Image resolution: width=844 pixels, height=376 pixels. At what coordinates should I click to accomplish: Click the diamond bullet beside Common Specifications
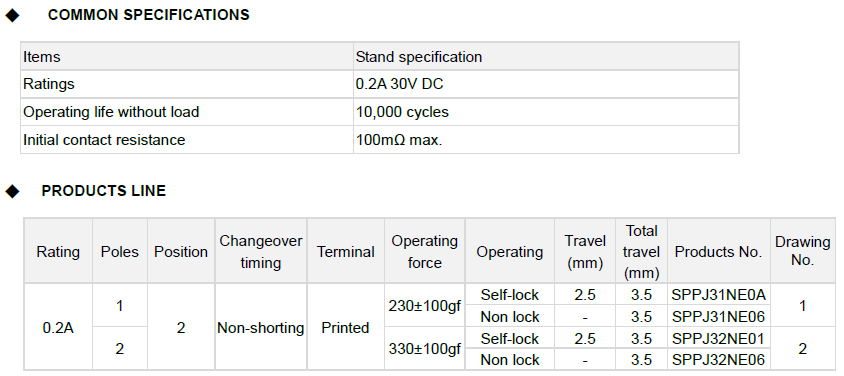(12, 16)
